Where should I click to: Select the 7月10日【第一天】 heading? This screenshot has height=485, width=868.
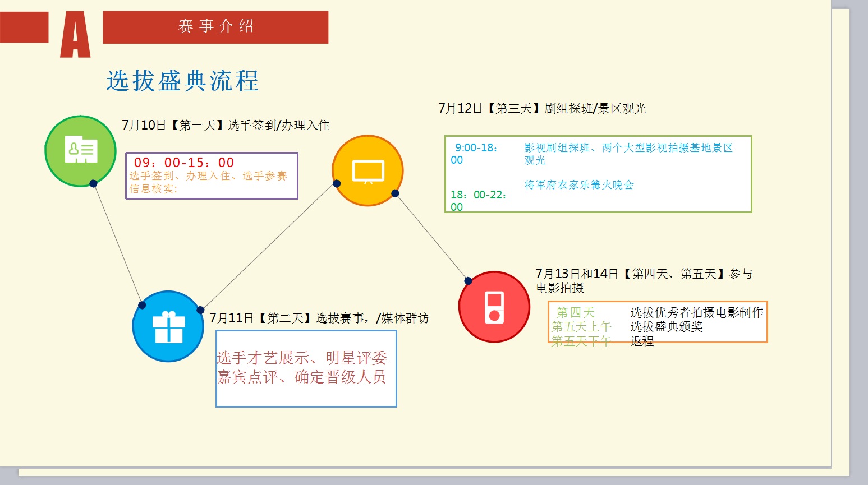226,125
